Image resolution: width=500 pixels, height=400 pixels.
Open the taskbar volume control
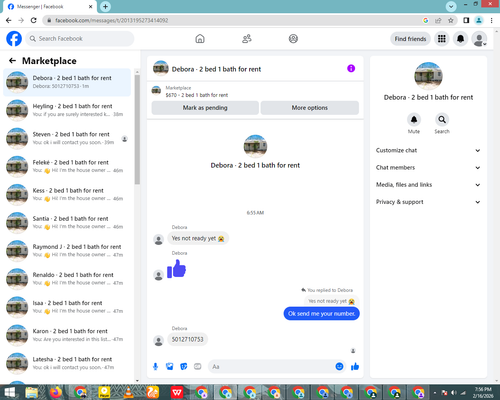(454, 393)
